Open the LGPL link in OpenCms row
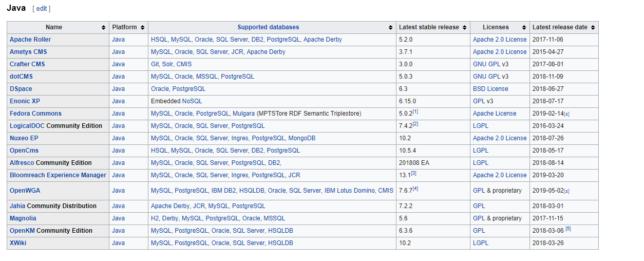 coord(481,151)
